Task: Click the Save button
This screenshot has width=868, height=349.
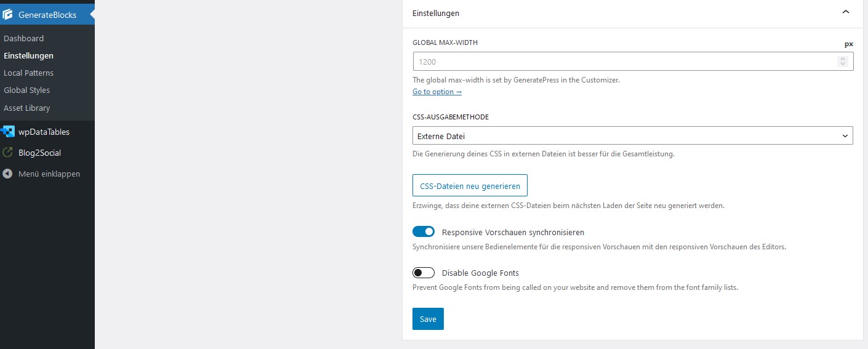Action: point(428,319)
